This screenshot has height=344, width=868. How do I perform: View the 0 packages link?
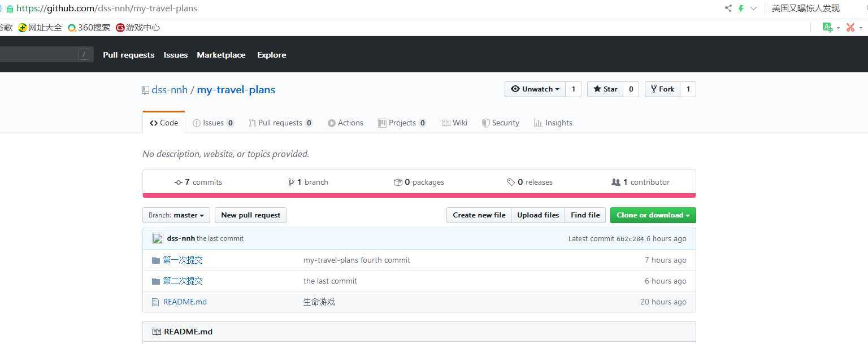point(419,182)
